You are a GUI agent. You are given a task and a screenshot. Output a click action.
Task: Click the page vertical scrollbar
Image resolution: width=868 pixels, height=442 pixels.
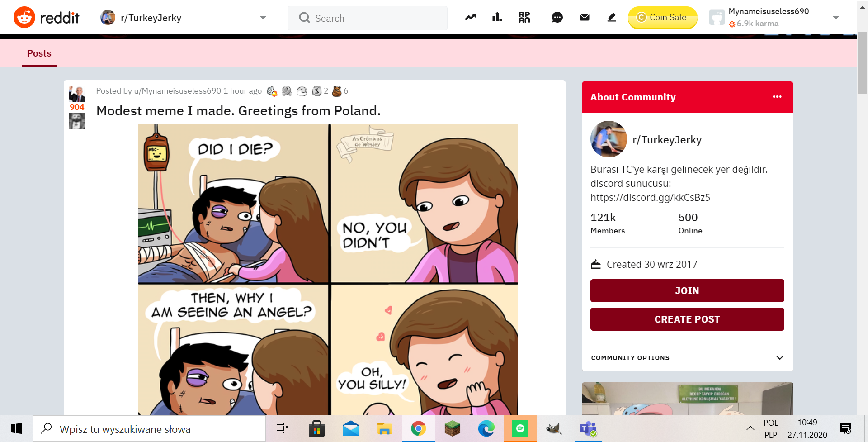[862, 62]
